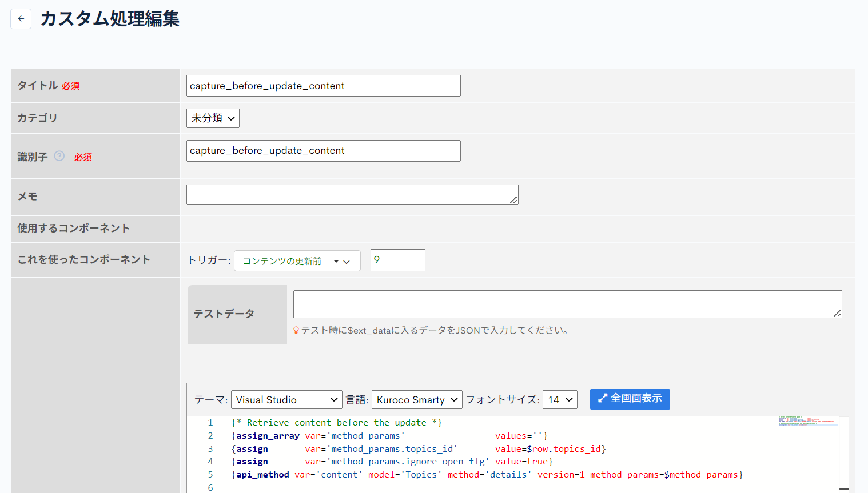Click the 使用するコンポーネント label
Viewport: 868px width, 493px height.
pyautogui.click(x=73, y=228)
